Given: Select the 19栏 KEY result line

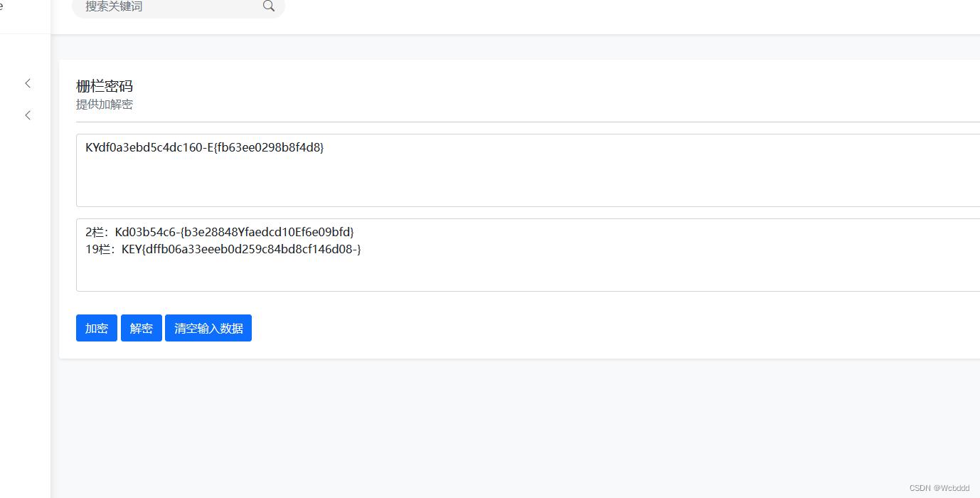Looking at the screenshot, I should (223, 249).
